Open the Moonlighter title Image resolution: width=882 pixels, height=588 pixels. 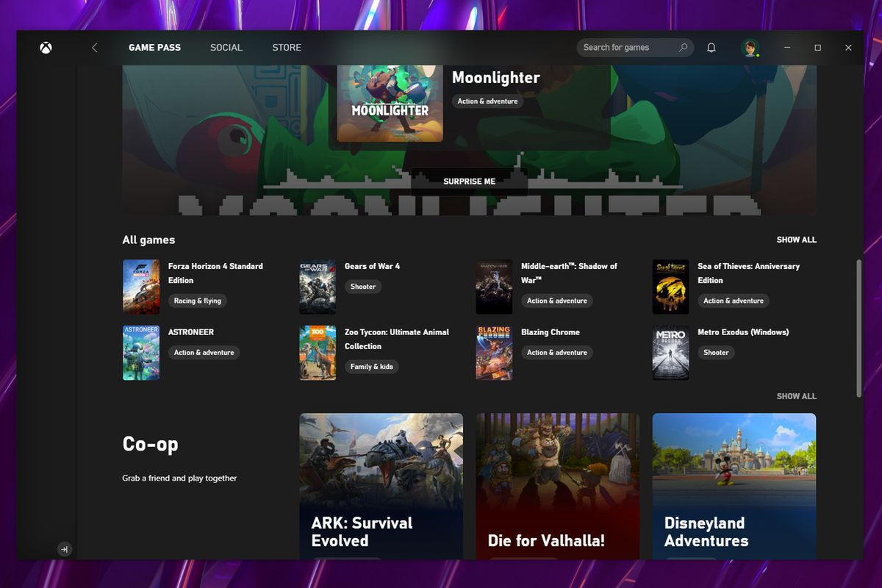[496, 78]
